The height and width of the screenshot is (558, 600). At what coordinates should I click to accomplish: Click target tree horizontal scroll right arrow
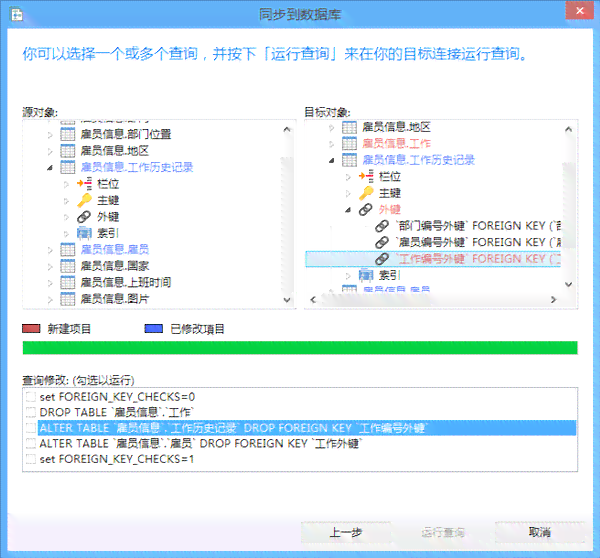pyautogui.click(x=553, y=300)
